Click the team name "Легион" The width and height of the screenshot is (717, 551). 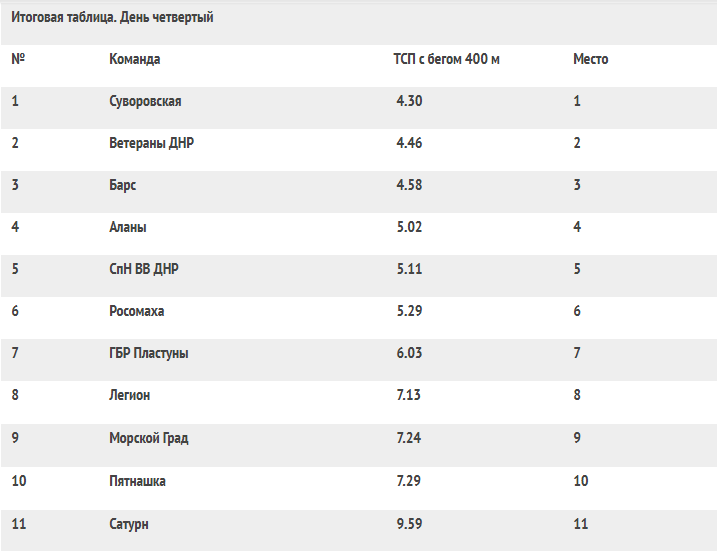(130, 395)
